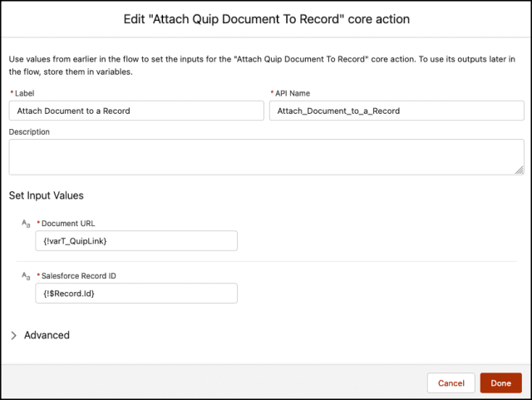The height and width of the screenshot is (400, 532).
Task: Click the "Document URL" caption text
Action: pos(71,225)
